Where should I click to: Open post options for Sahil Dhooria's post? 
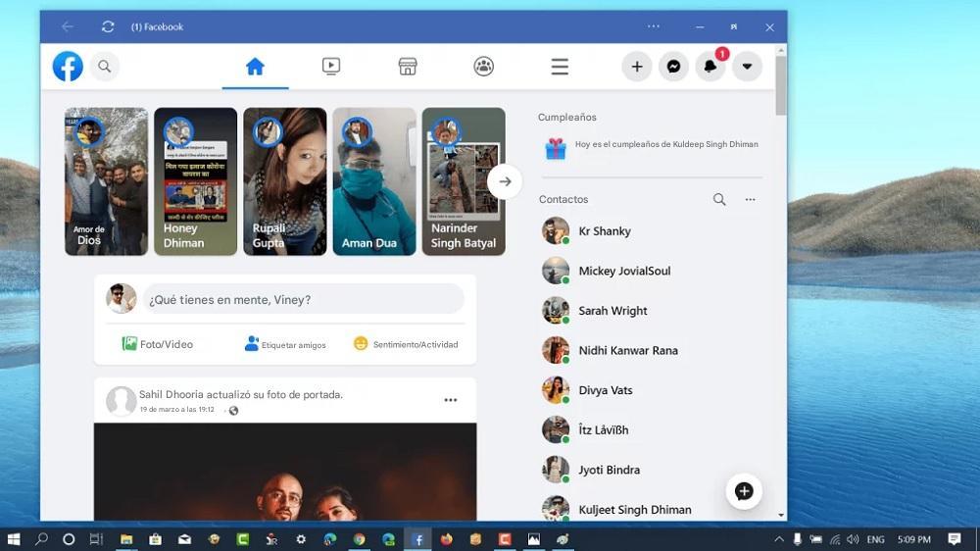pyautogui.click(x=451, y=400)
